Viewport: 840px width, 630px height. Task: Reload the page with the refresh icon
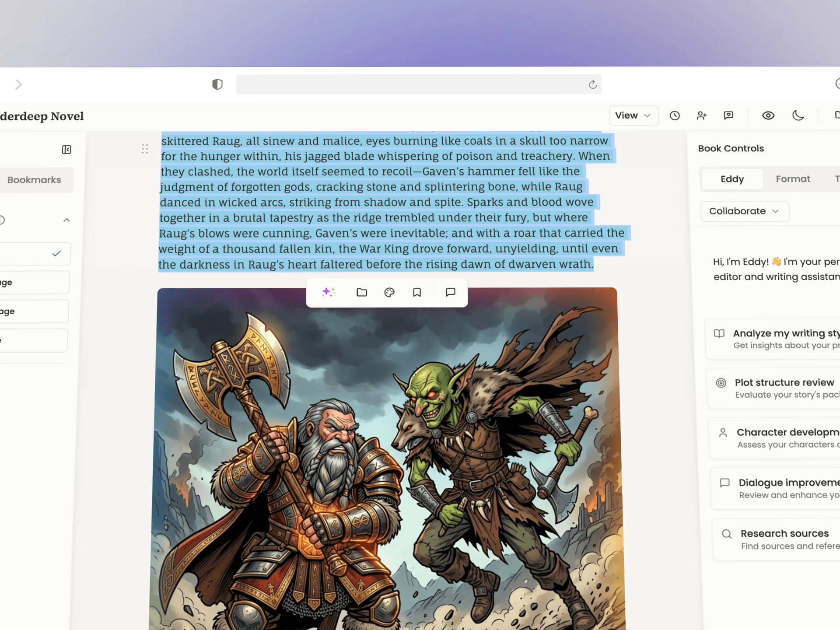tap(593, 84)
